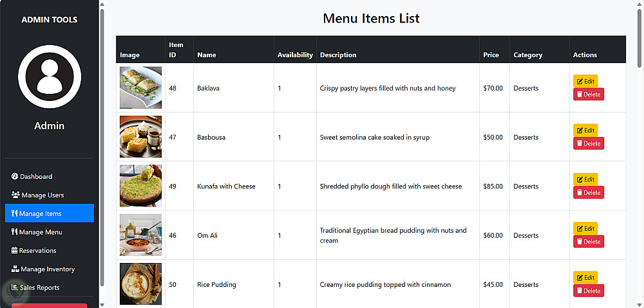Open Dashboard from the sidebar
The image size is (644, 308).
pos(36,176)
